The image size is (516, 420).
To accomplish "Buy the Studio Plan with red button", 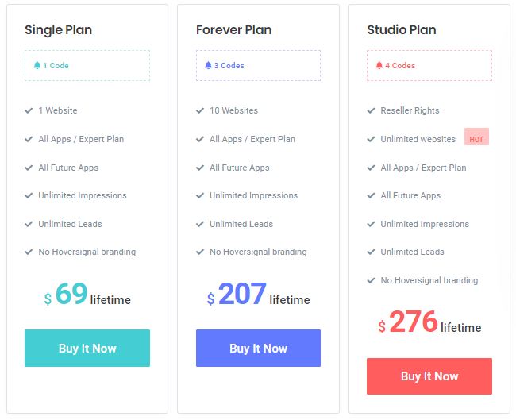I will [x=429, y=376].
